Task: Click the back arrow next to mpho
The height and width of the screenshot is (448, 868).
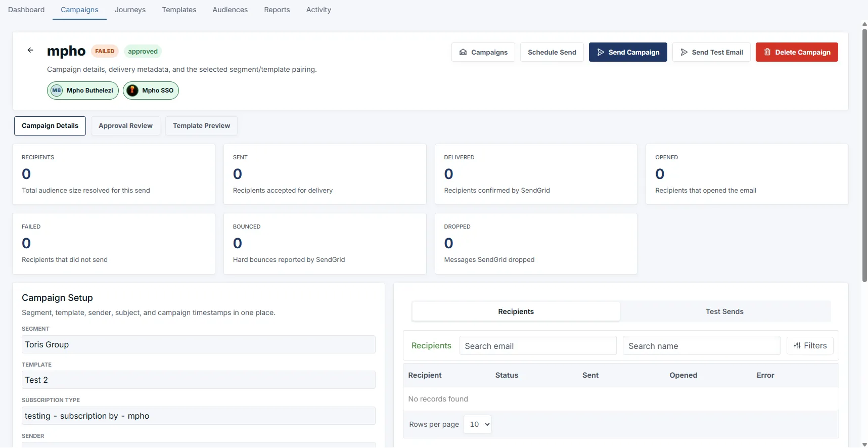Action: click(30, 50)
